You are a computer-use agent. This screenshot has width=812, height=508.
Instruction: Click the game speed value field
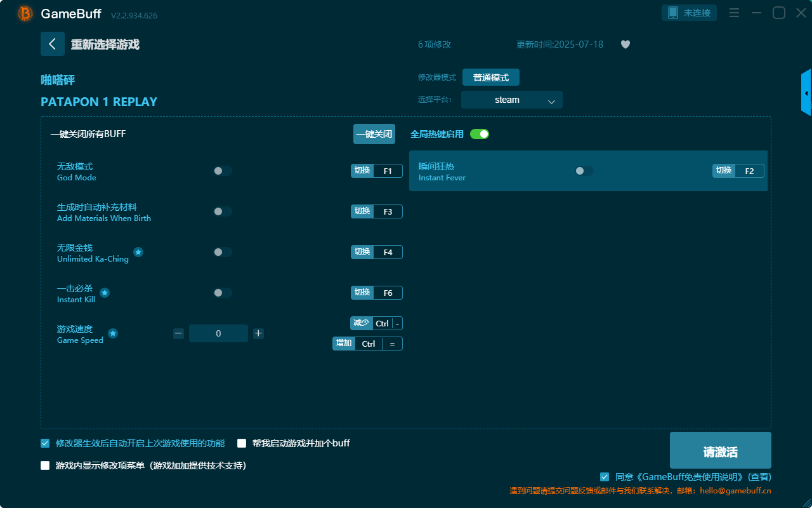pos(218,333)
